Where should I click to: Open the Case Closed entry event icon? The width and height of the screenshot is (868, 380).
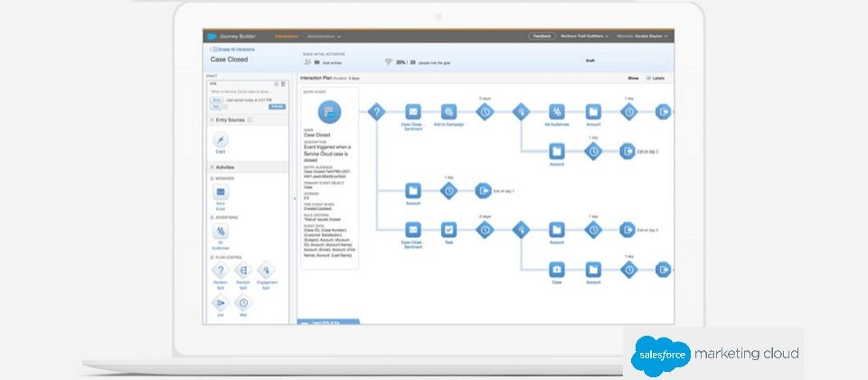point(329,112)
